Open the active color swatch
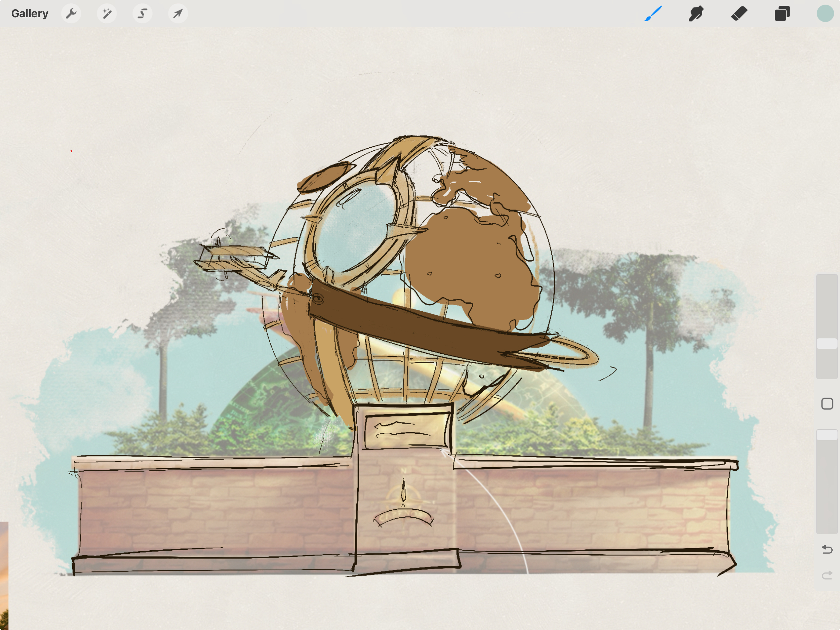 (x=825, y=14)
